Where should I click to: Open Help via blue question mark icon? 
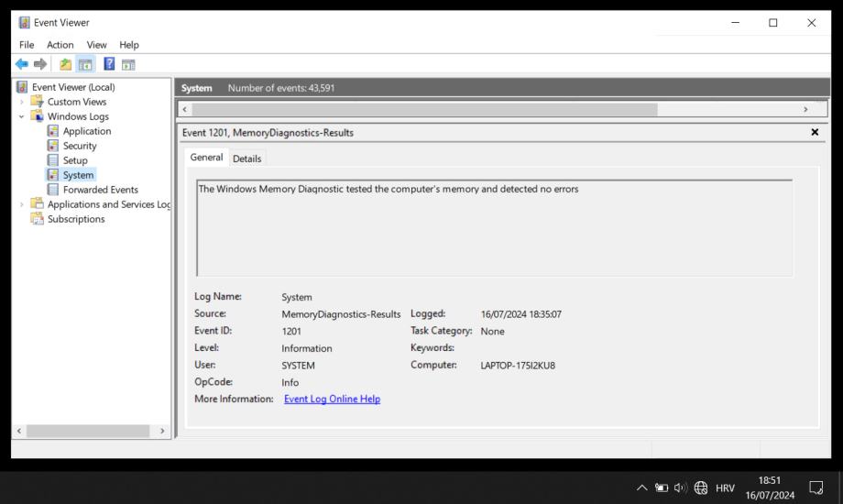(x=108, y=65)
